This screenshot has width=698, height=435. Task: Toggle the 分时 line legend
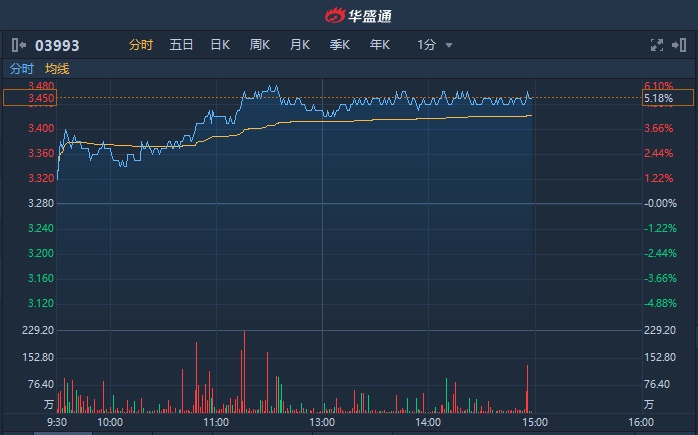[21, 69]
